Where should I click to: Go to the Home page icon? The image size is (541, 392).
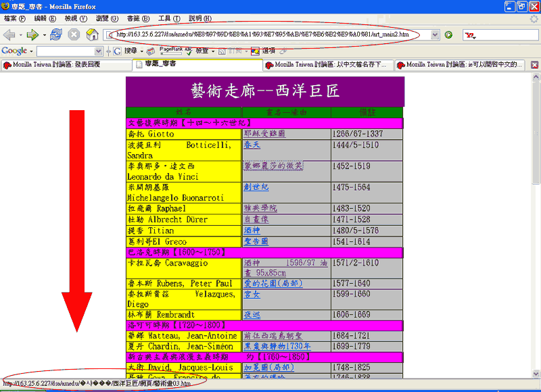point(92,34)
